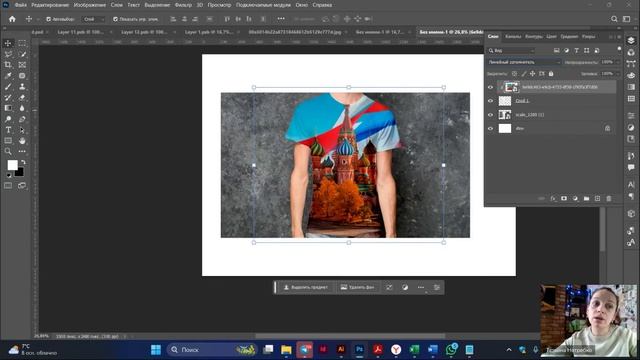Click the background color swatch
The image size is (640, 360).
(19, 173)
